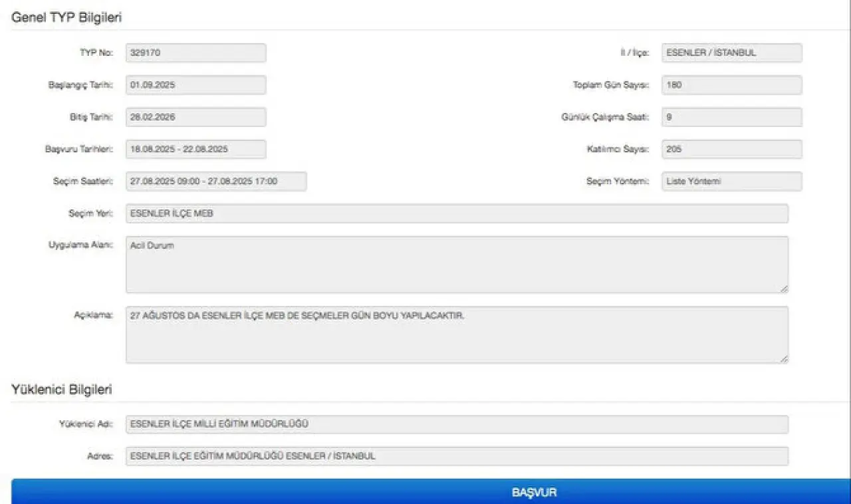This screenshot has height=504, width=851.
Task: Focus the Katılımcı Sayısı field showing 205
Action: pyautogui.click(x=731, y=150)
